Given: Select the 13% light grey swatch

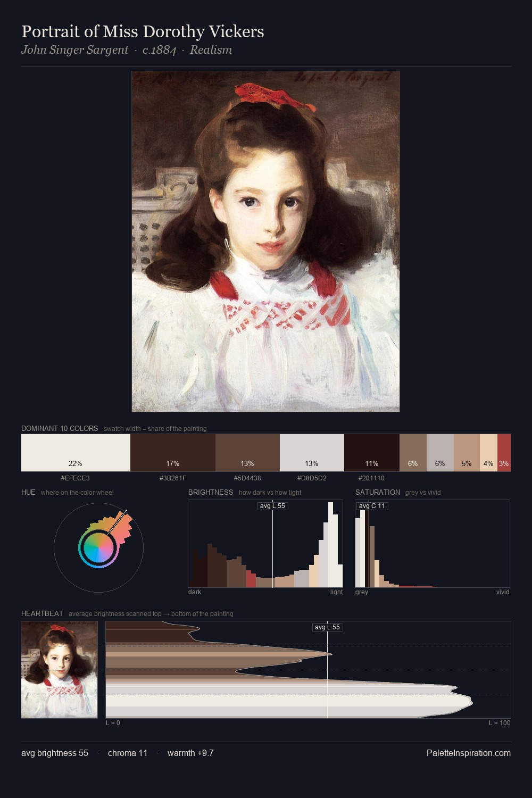Looking at the screenshot, I should tap(312, 453).
